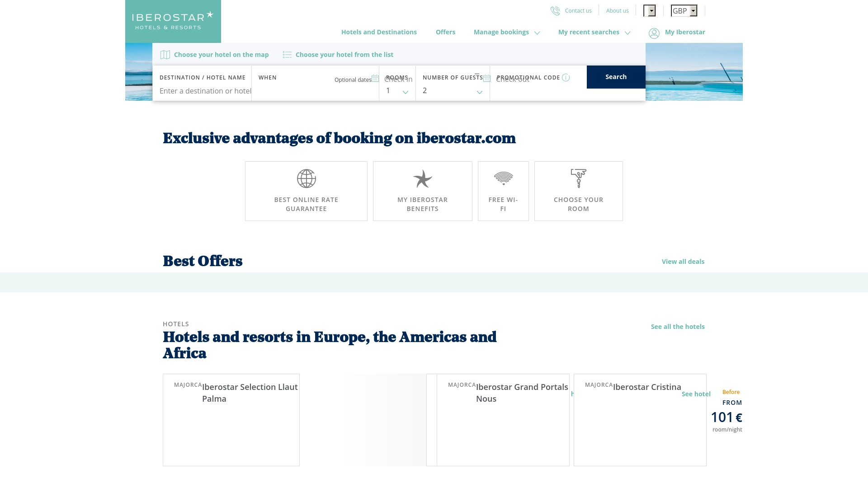Open the Free Wi-Fi card
This screenshot has height=488, width=868.
(503, 191)
